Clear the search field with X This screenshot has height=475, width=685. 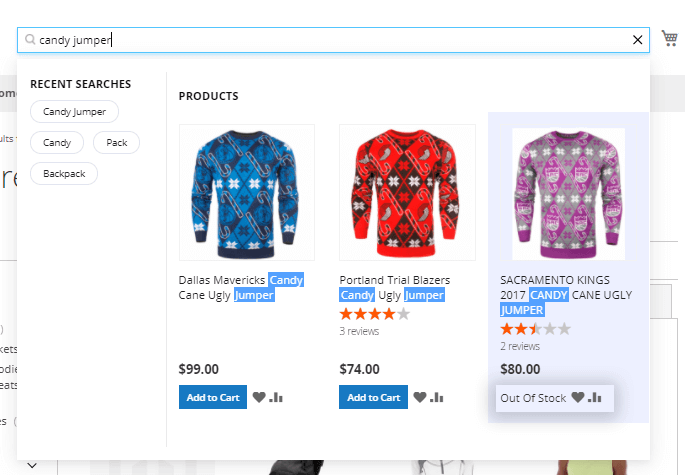638,40
